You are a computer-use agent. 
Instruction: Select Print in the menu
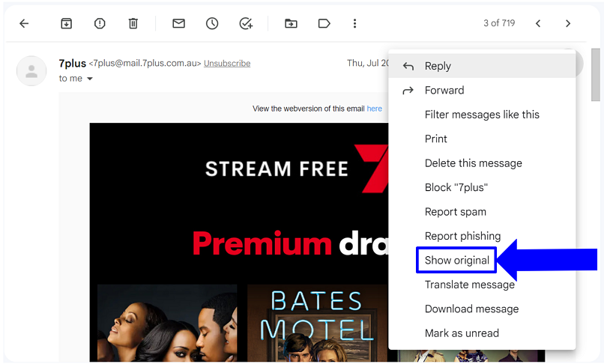click(x=483, y=139)
